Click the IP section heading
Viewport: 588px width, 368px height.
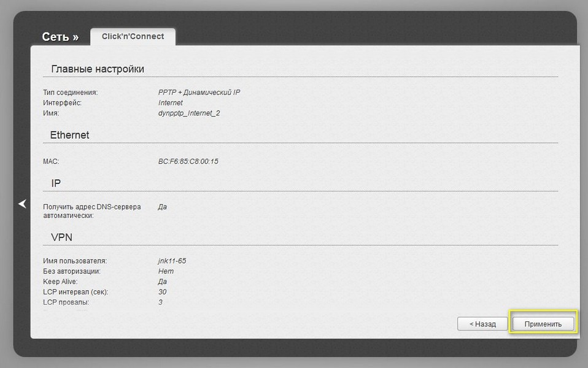[x=56, y=183]
